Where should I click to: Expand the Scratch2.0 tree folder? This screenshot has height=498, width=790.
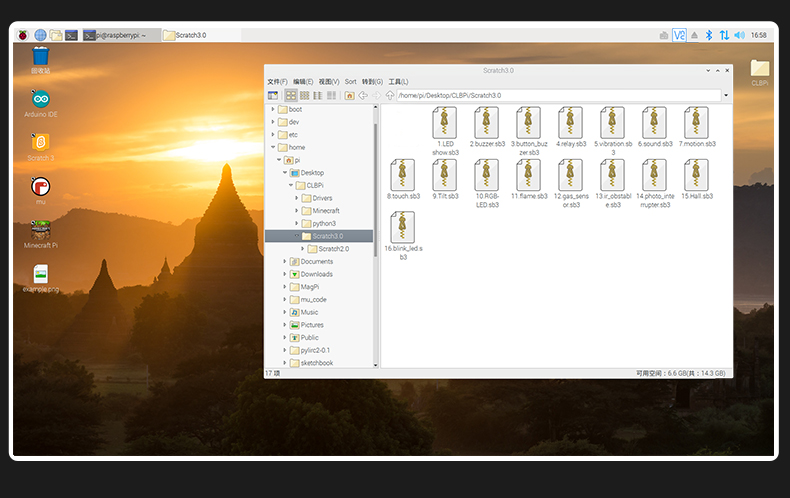301,249
